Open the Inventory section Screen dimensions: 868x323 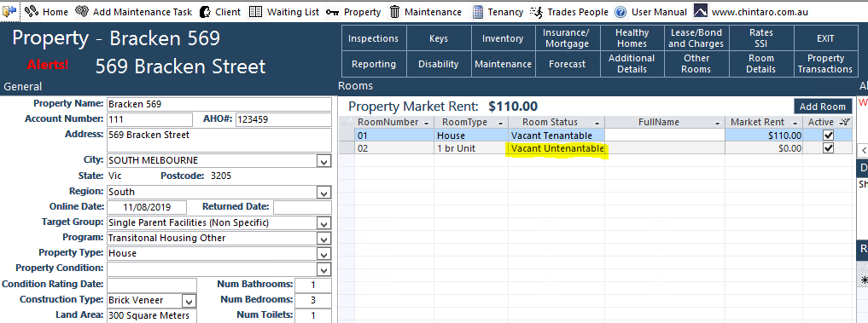503,38
